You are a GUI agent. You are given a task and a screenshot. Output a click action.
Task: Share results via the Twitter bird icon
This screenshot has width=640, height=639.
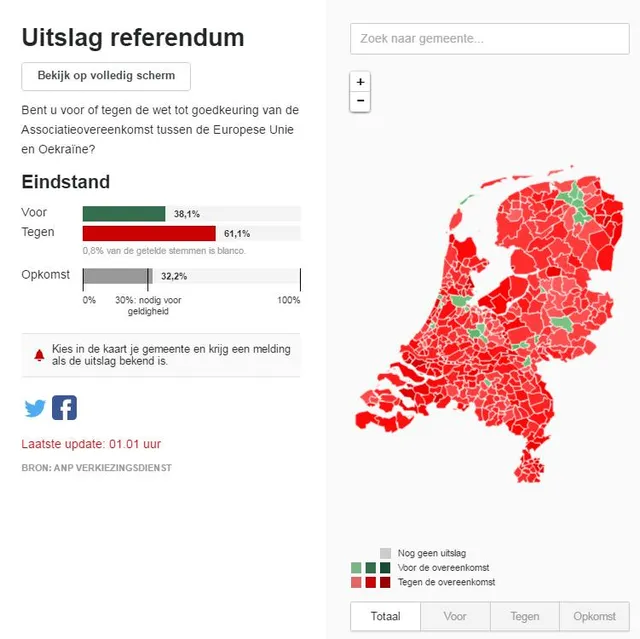coord(35,408)
